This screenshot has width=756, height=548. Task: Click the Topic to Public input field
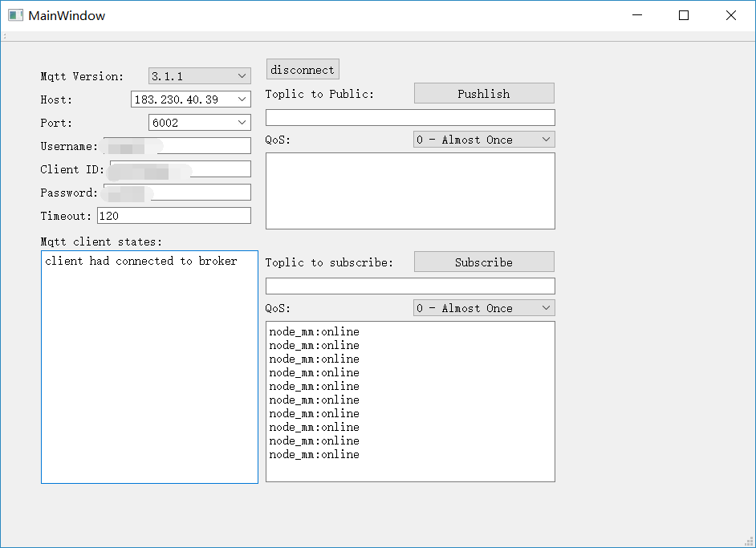(x=410, y=117)
